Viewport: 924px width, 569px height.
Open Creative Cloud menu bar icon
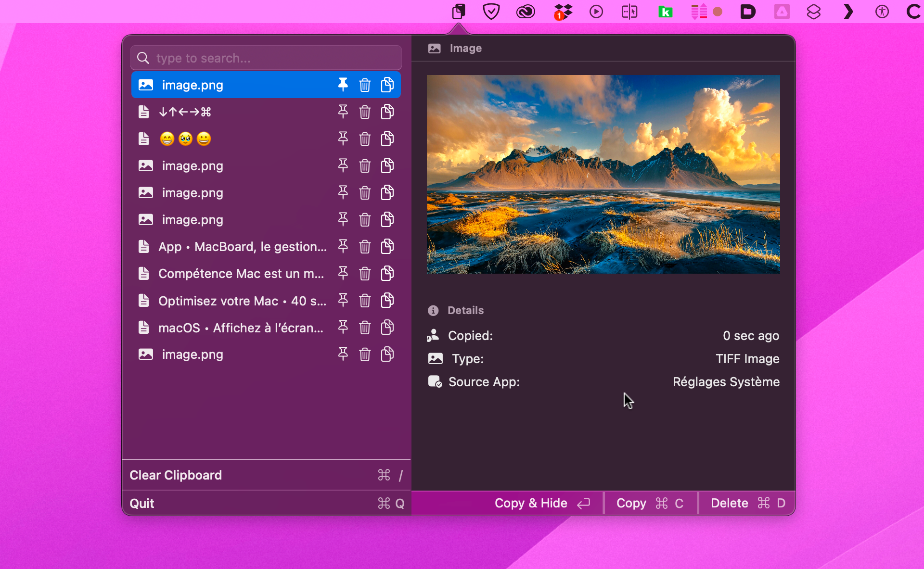click(526, 12)
